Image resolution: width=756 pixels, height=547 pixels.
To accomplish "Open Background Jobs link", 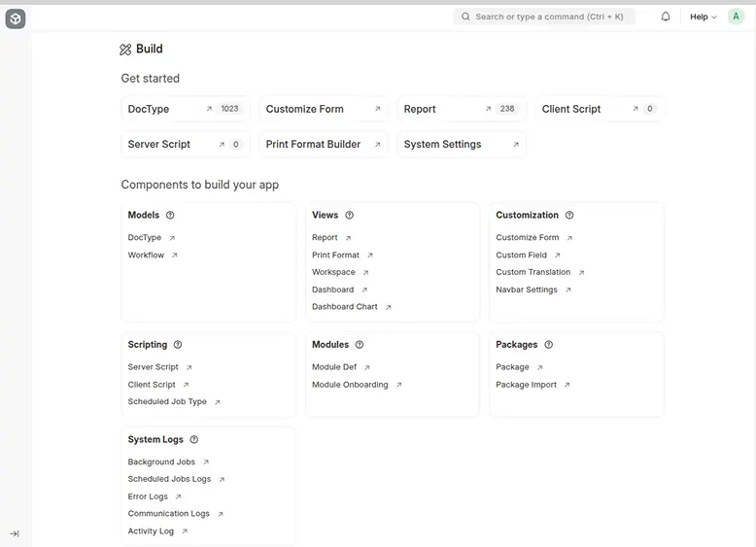I will pyautogui.click(x=161, y=462).
